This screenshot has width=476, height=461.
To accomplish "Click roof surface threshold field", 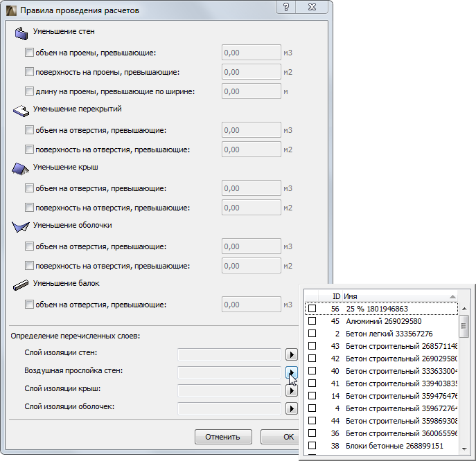I will click(x=252, y=208).
